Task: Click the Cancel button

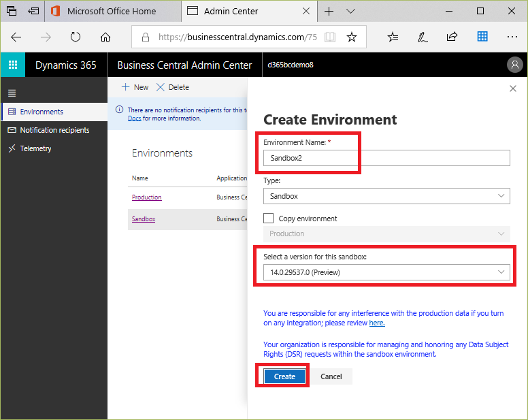Action: click(331, 376)
